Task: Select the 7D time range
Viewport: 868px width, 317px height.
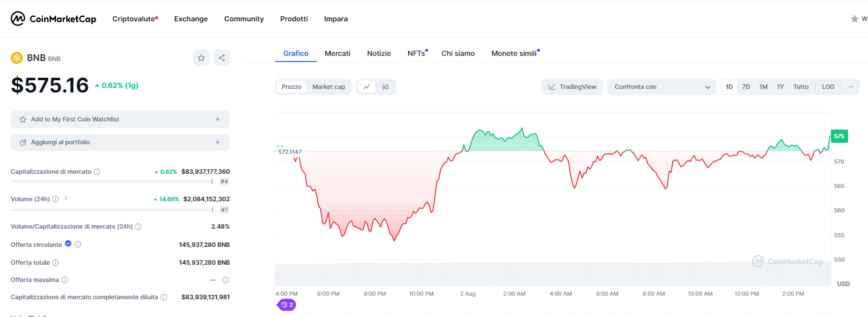Action: tap(746, 87)
